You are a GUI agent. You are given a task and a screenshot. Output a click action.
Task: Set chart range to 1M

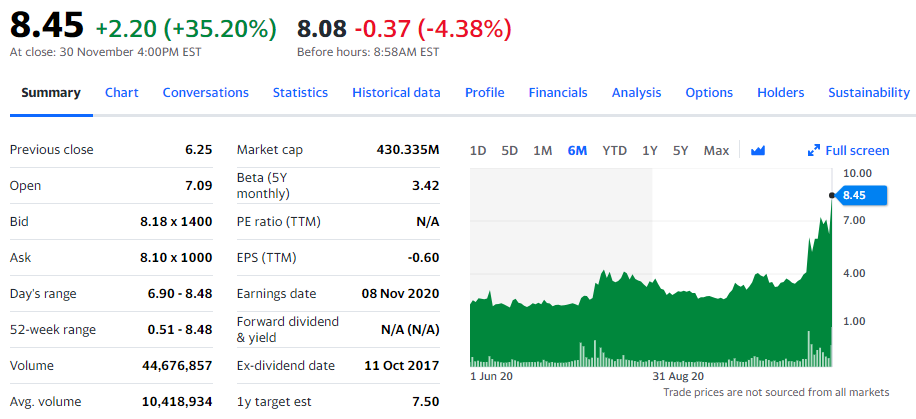(x=543, y=151)
